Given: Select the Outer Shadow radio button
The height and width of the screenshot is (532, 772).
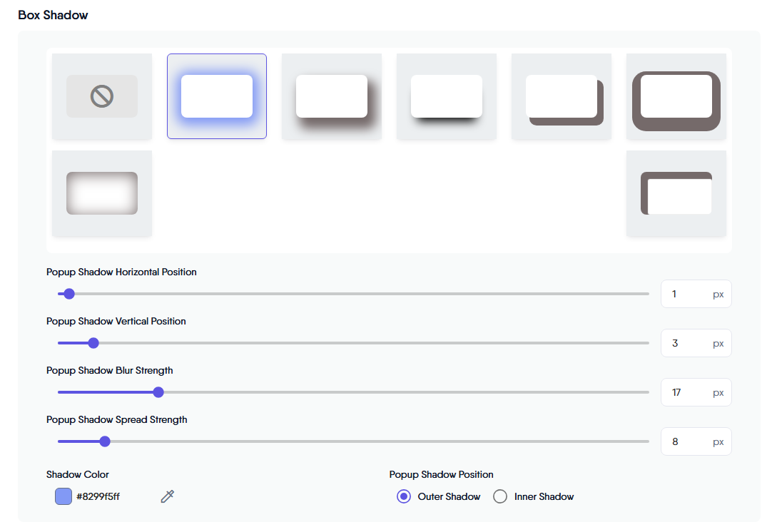Looking at the screenshot, I should (404, 496).
